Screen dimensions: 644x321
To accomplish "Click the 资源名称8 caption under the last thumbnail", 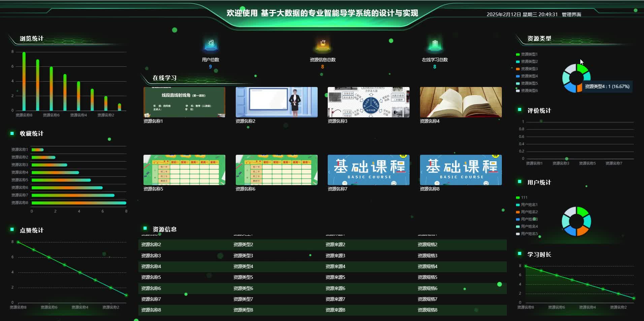I will (430, 189).
